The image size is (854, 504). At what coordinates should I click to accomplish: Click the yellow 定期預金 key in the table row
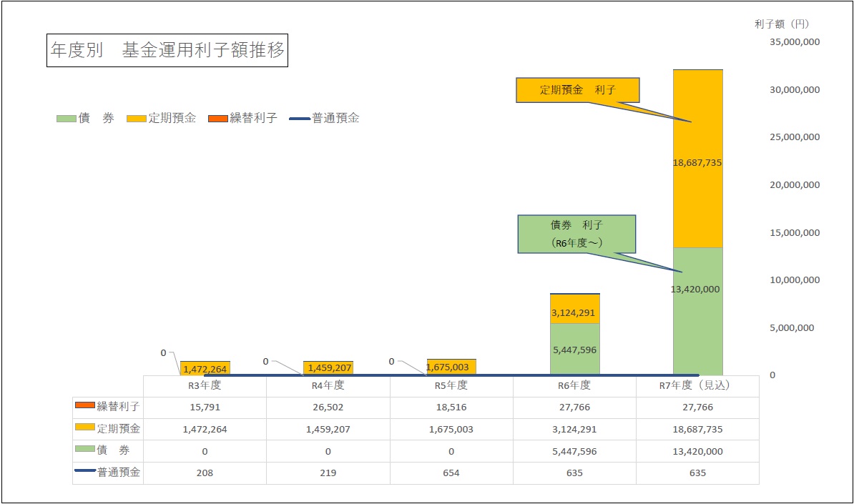coord(85,427)
